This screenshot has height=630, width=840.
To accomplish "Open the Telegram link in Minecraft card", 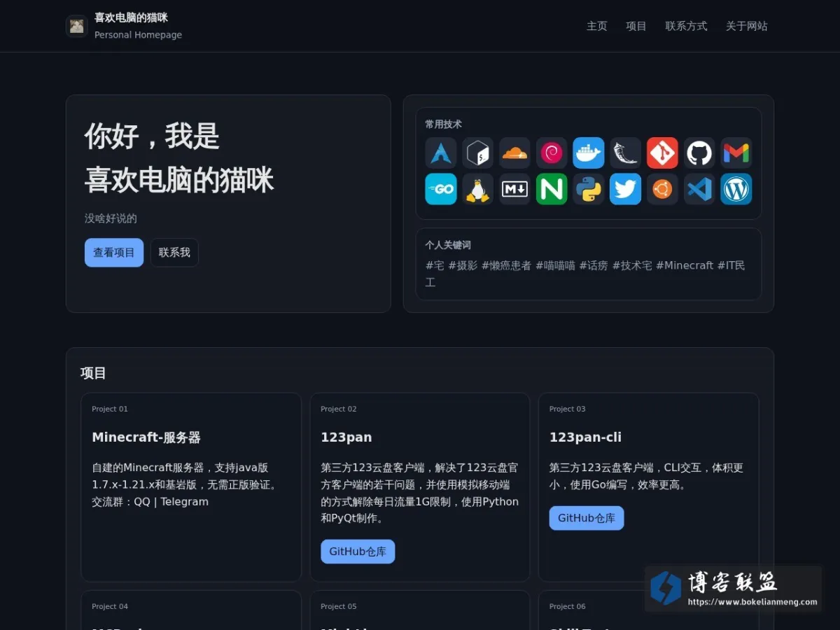I will (x=185, y=502).
